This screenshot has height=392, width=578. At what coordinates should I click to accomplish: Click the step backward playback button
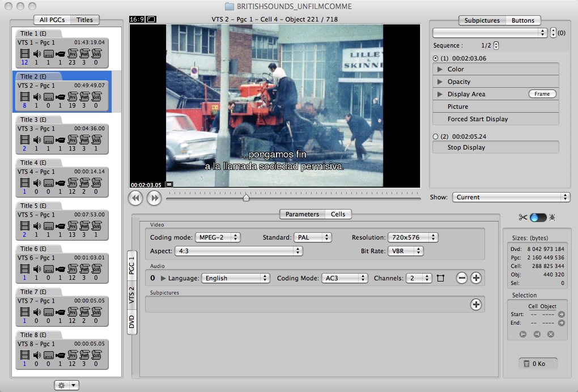coord(135,198)
